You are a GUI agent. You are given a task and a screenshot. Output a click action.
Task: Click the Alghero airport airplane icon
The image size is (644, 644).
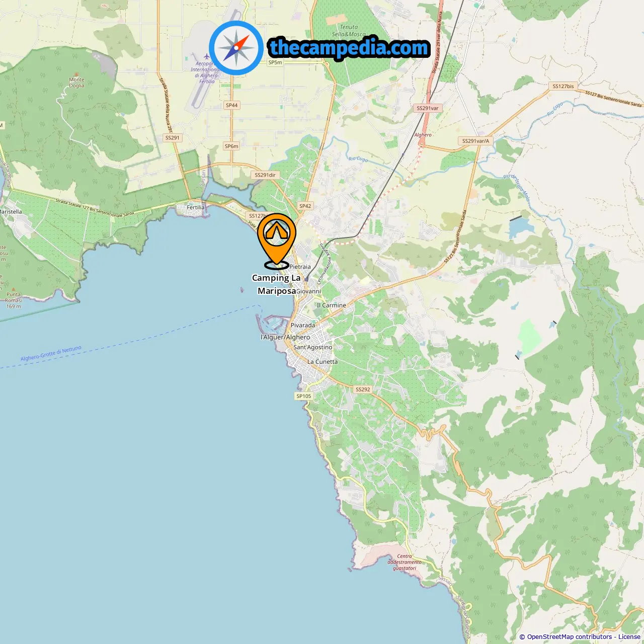pyautogui.click(x=206, y=56)
